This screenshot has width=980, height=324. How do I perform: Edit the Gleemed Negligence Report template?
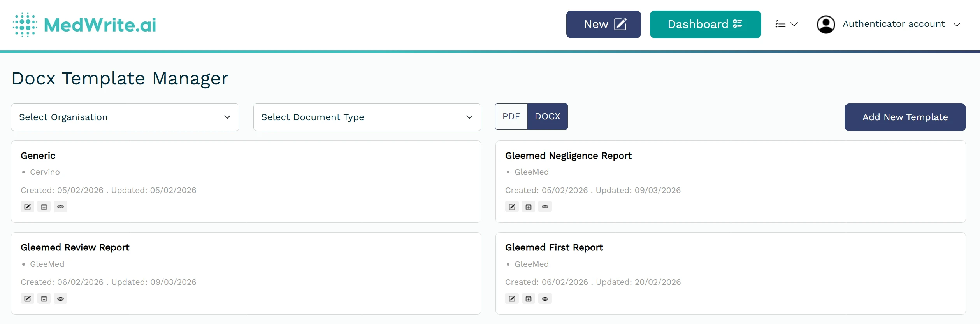(512, 207)
